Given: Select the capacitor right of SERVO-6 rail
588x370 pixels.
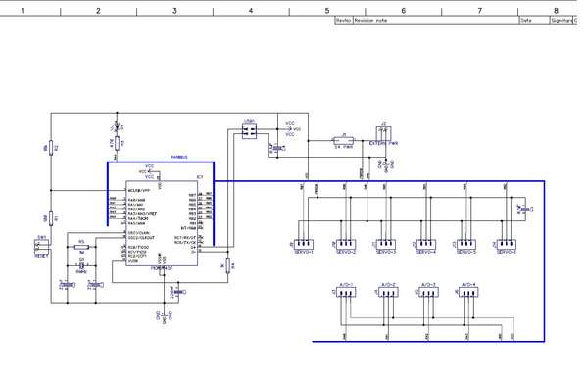Looking at the screenshot, I should [x=525, y=209].
